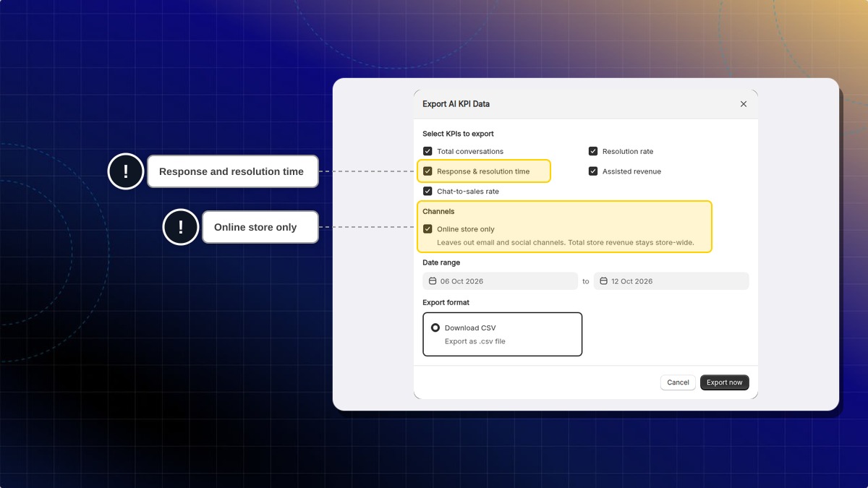
Task: Click the Export AI KPI Data title
Action: pos(456,104)
